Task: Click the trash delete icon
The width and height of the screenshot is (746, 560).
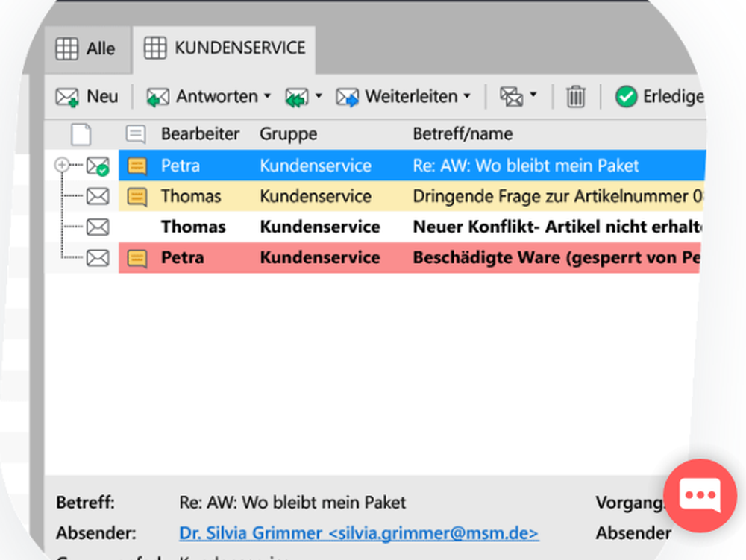Action: (576, 96)
